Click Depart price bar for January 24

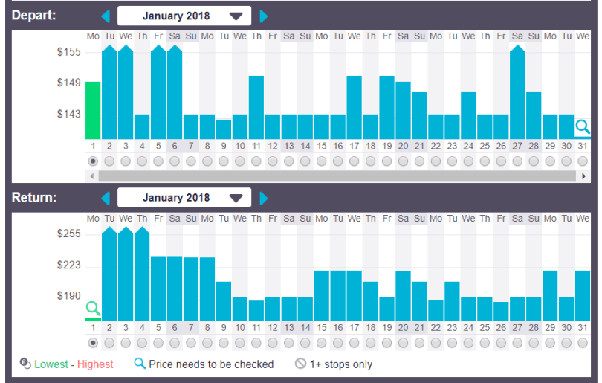pos(468,116)
